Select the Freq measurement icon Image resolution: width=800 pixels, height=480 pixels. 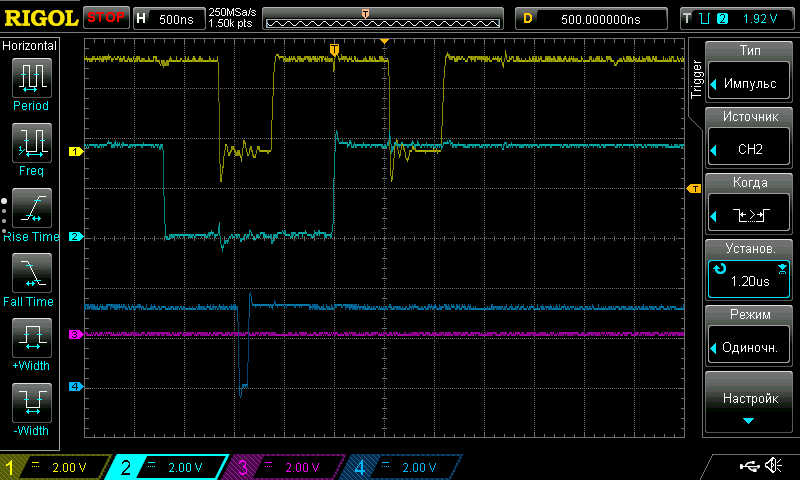pyautogui.click(x=31, y=144)
